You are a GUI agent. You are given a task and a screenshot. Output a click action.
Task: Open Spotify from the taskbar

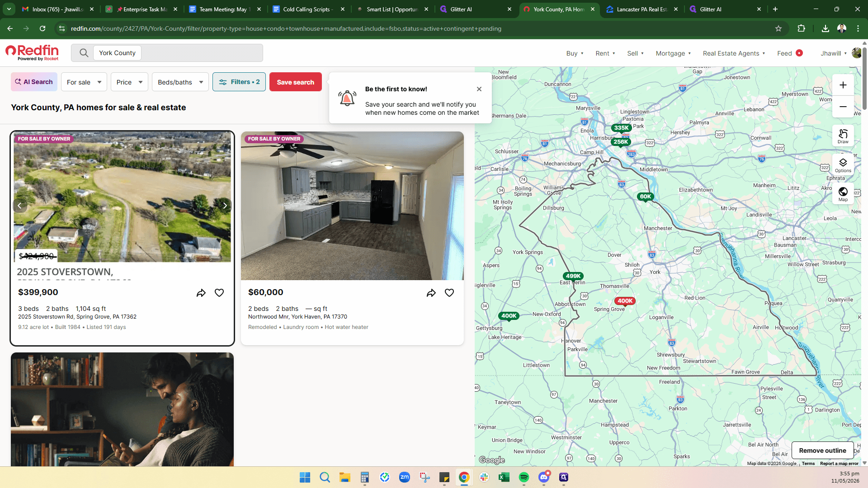click(524, 477)
